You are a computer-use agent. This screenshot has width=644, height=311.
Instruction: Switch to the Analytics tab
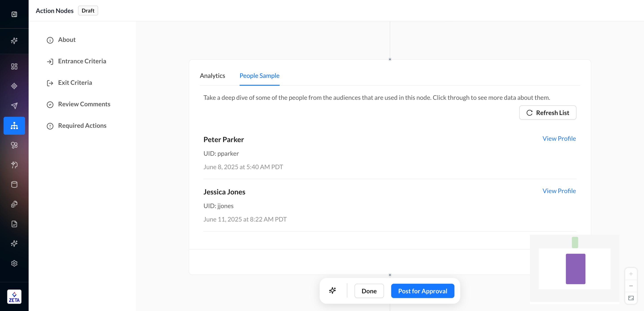(x=212, y=76)
